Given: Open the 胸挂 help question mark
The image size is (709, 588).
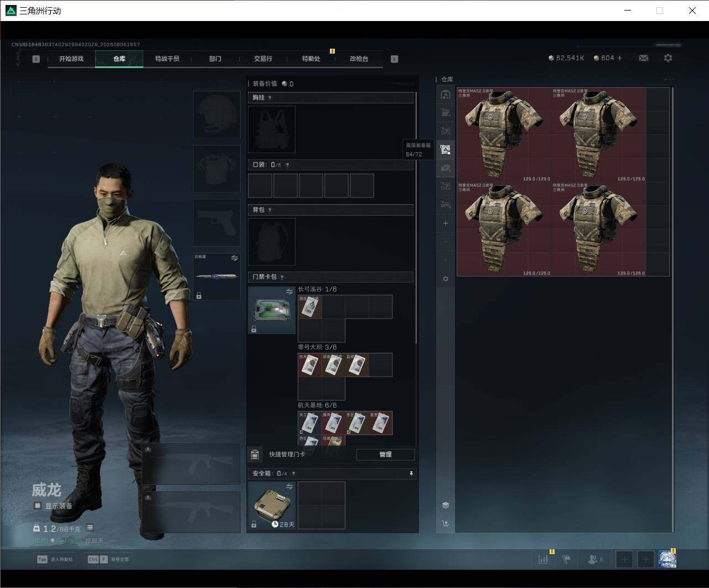Looking at the screenshot, I should click(x=270, y=98).
